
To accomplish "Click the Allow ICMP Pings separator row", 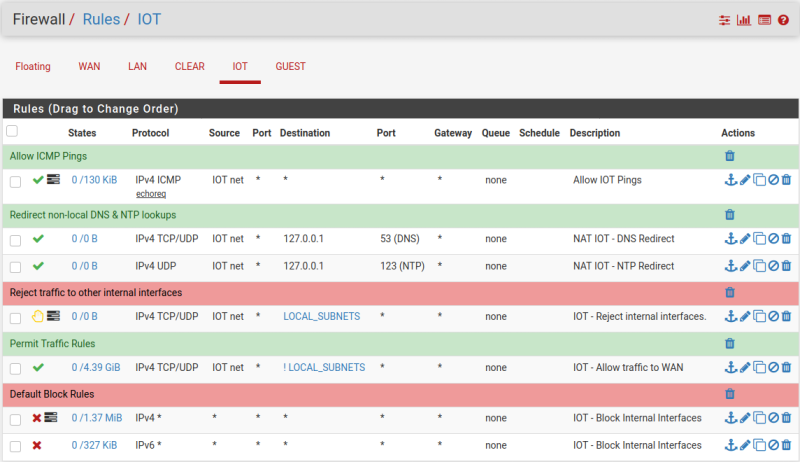I will [x=401, y=156].
